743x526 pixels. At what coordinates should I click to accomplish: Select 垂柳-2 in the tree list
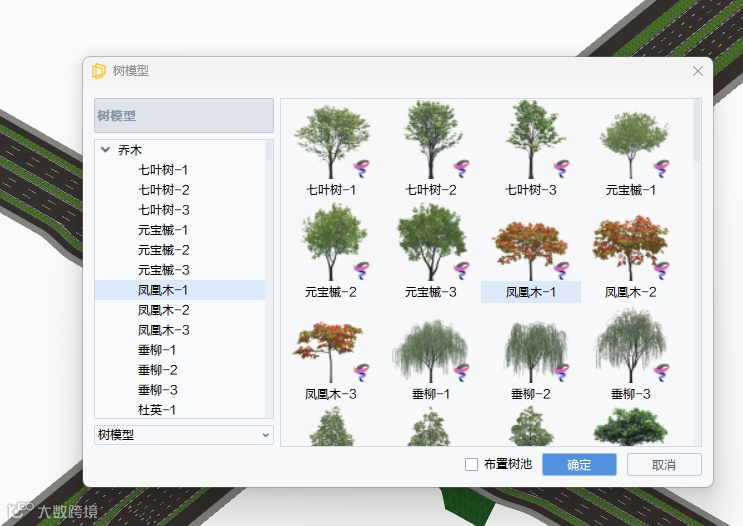pos(157,370)
